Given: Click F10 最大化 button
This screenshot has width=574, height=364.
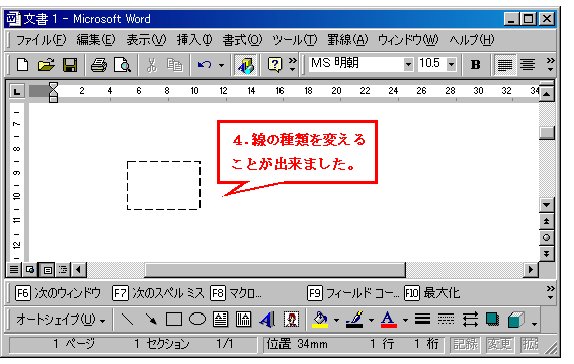Looking at the screenshot, I should pyautogui.click(x=432, y=293).
